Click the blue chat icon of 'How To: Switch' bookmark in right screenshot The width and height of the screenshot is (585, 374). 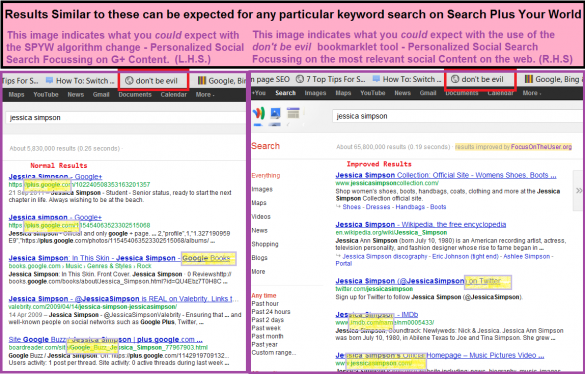coord(376,79)
